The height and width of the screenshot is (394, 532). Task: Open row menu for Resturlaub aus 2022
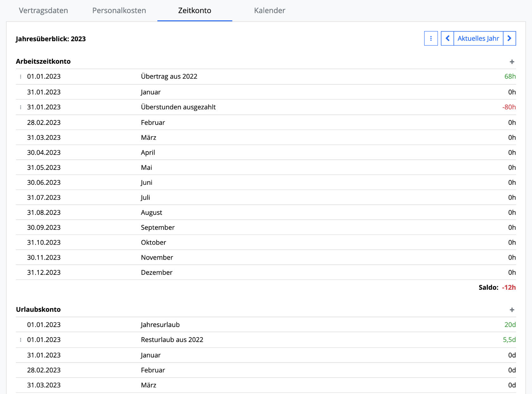point(21,340)
